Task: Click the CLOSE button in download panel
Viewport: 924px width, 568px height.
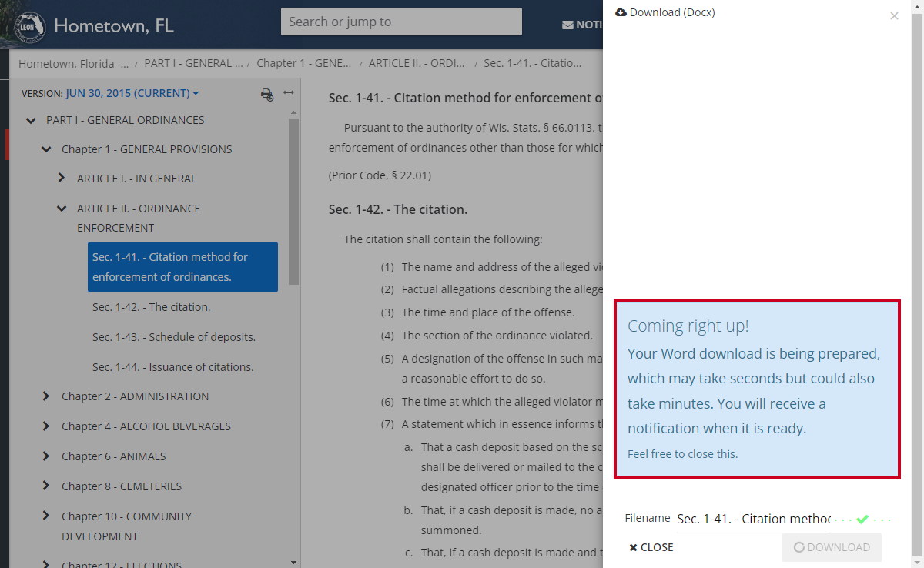Action: point(651,547)
